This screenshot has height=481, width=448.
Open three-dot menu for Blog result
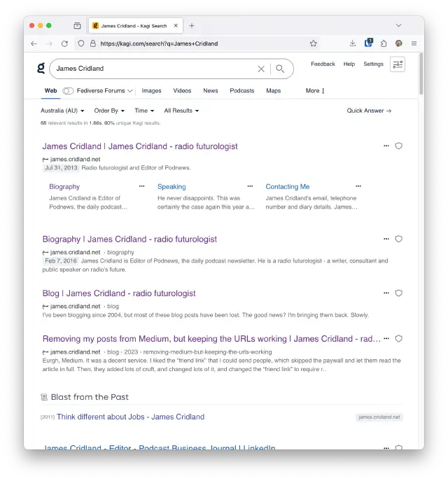click(386, 293)
